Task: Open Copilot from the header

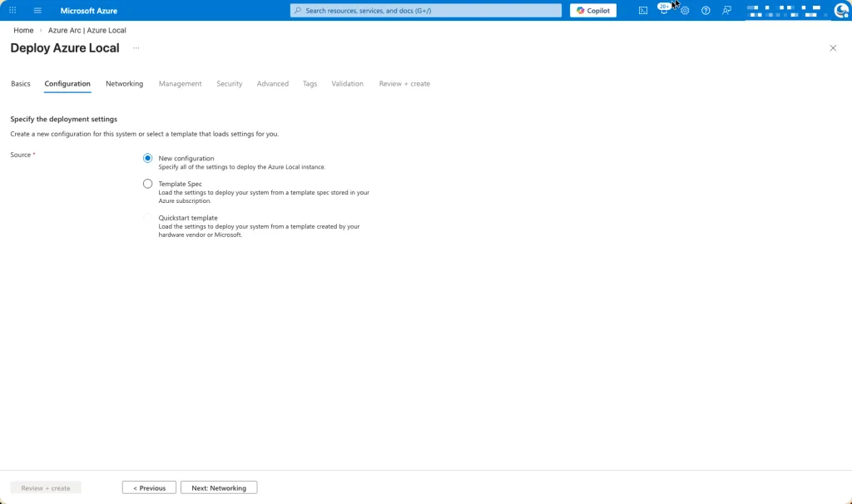Action: [593, 11]
